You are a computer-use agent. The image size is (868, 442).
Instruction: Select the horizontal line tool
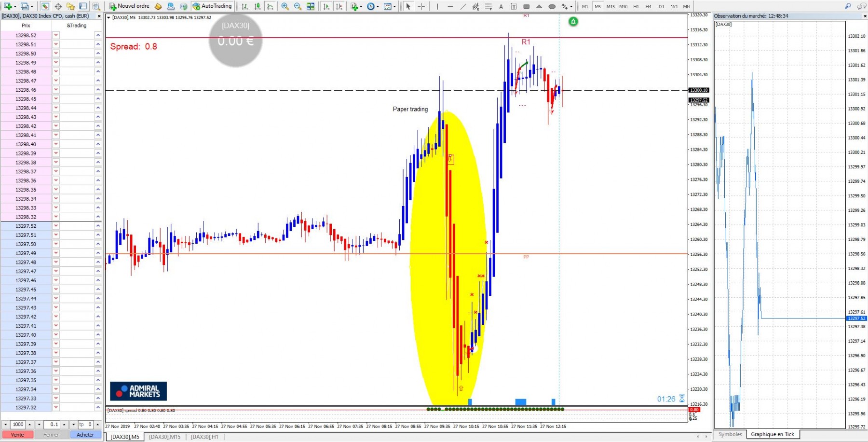point(450,6)
